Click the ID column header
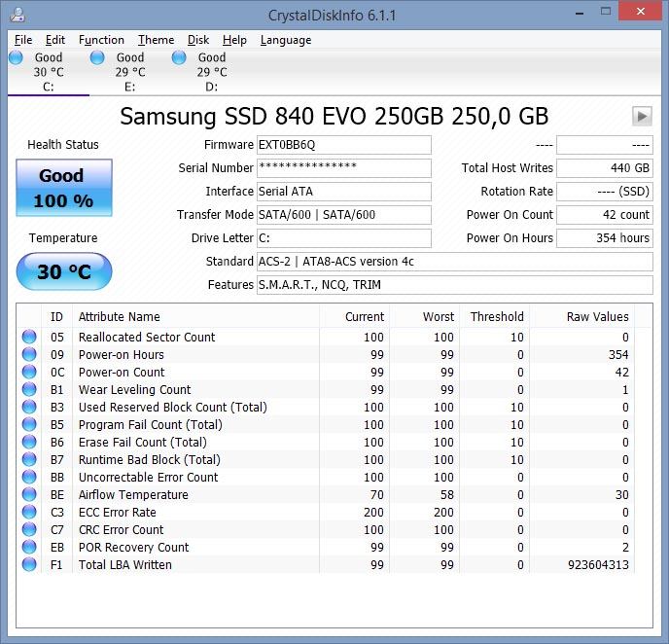This screenshot has height=644, width=669. click(56, 317)
